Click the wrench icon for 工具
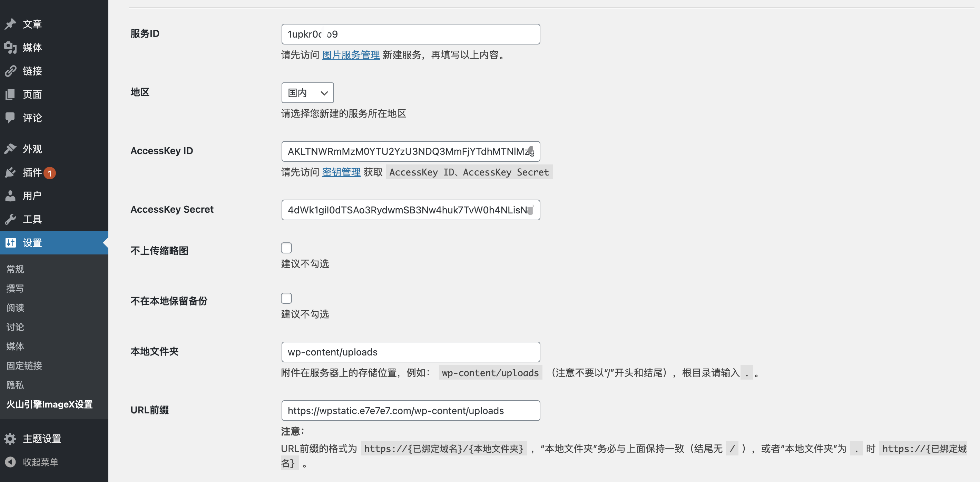Screen dimensions: 980x482 [10, 219]
